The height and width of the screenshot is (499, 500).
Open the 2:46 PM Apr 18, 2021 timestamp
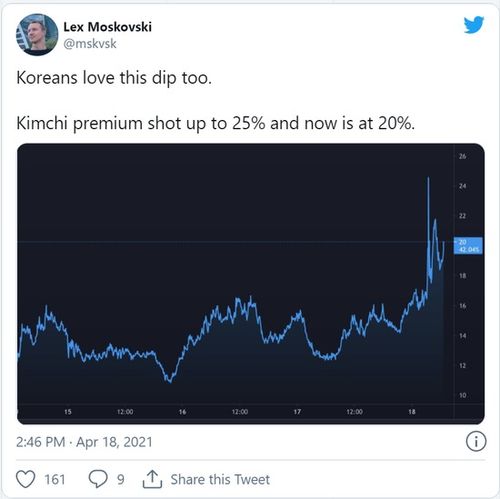pyautogui.click(x=84, y=442)
